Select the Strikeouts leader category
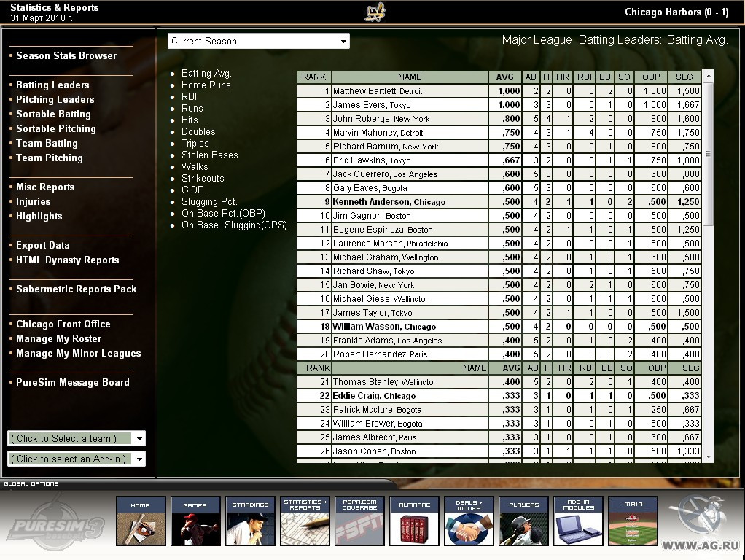This screenshot has height=560, width=745. point(203,178)
